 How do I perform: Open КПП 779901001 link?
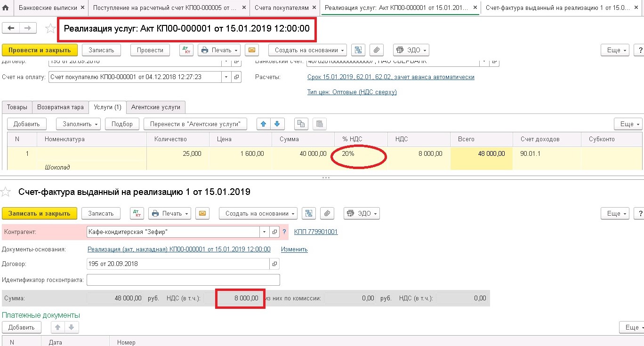(x=316, y=232)
